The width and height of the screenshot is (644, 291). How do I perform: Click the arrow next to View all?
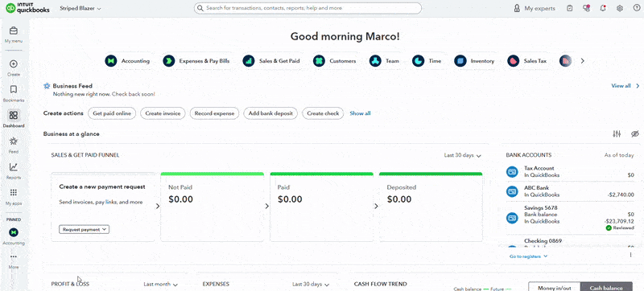[638, 86]
